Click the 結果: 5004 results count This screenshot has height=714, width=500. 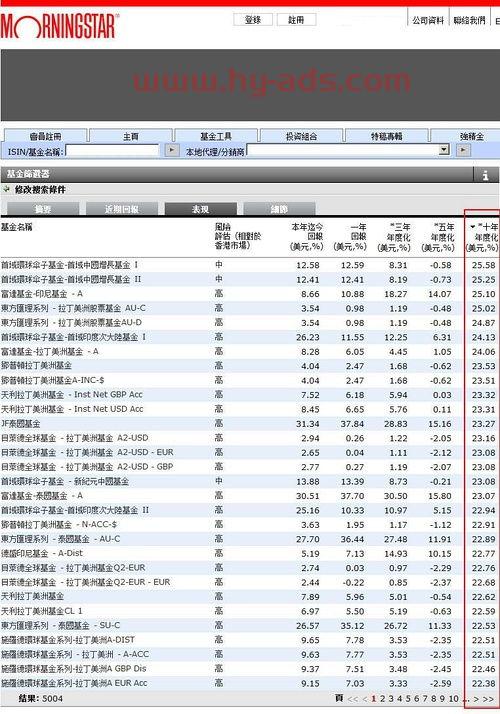(x=41, y=699)
